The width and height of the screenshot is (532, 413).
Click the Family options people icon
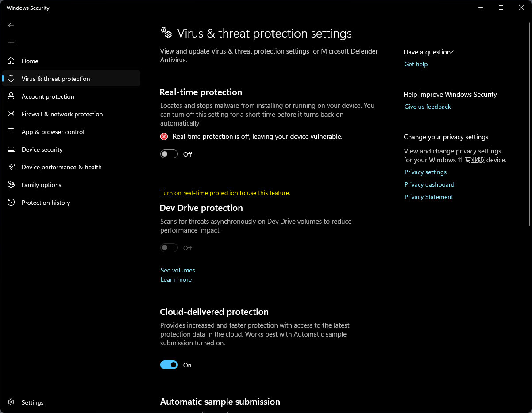(x=12, y=185)
